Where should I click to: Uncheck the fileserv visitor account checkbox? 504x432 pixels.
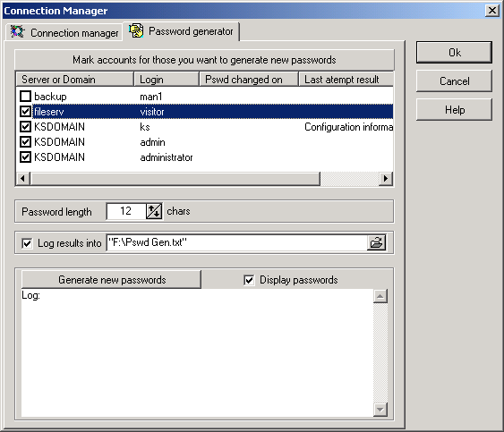pos(25,112)
